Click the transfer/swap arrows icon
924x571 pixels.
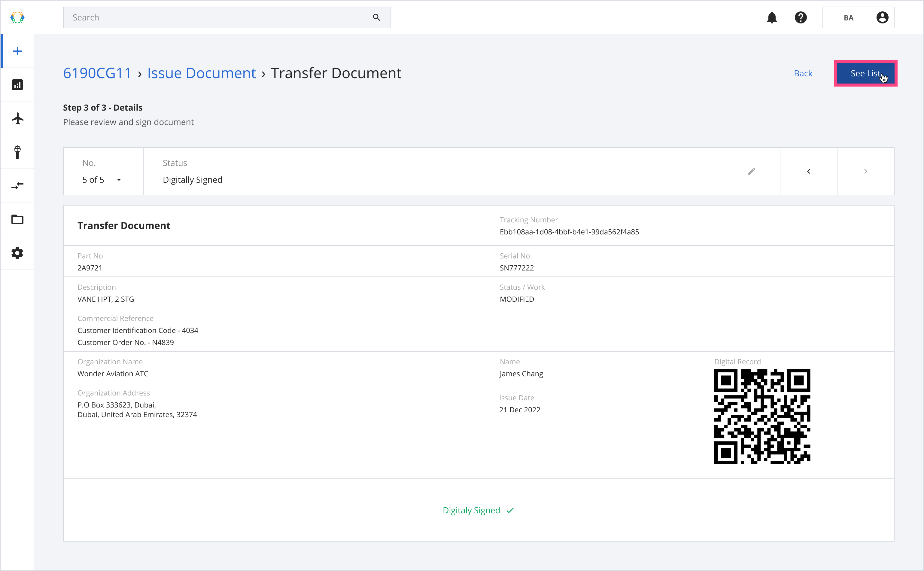point(17,185)
